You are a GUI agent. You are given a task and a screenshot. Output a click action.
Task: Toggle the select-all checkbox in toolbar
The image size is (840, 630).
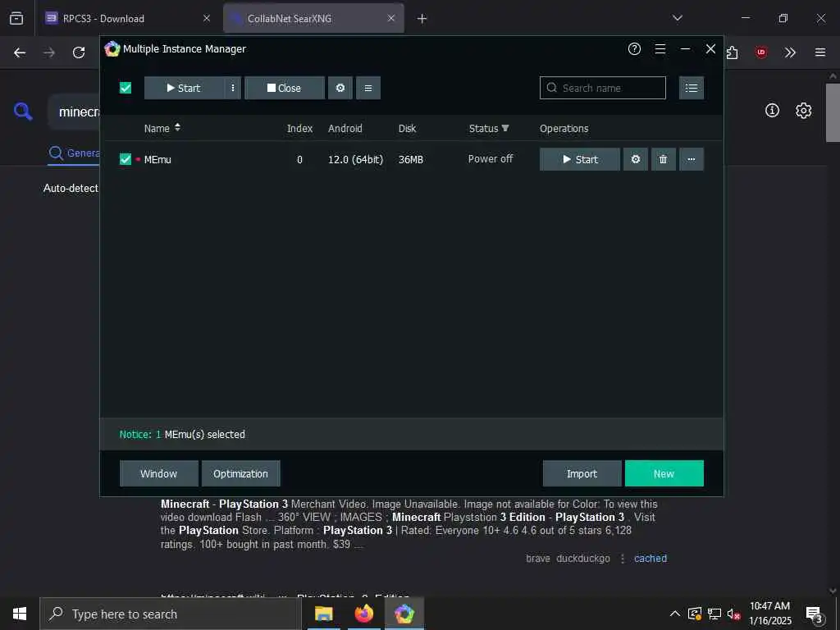click(126, 88)
